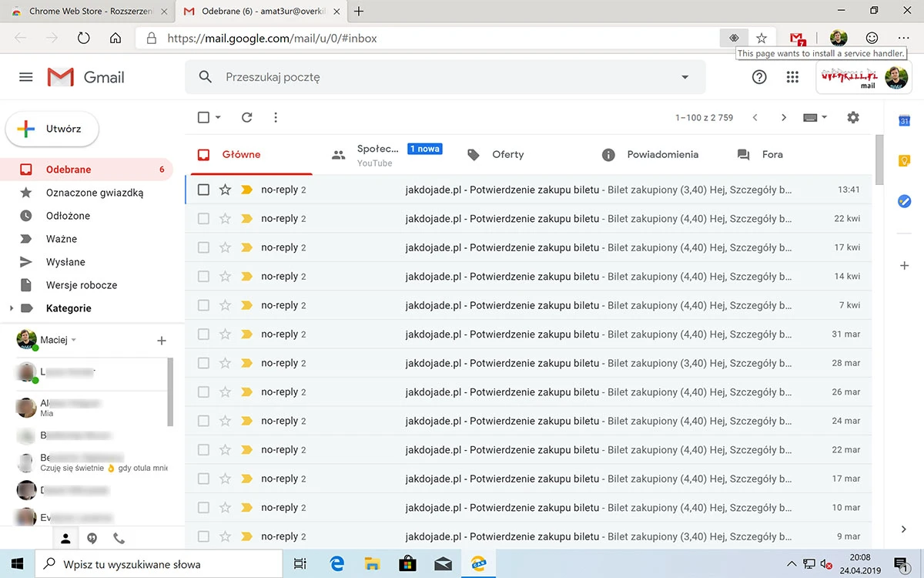
Task: Click the refresh inbox icon
Action: (246, 117)
